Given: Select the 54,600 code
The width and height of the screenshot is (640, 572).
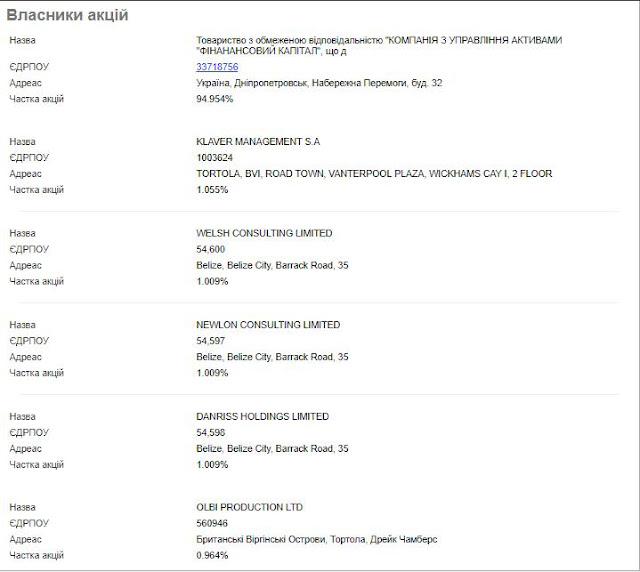Looking at the screenshot, I should click(x=211, y=249).
